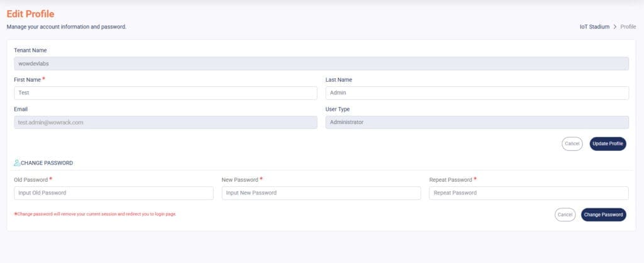Click the CHANGE PASSWORD section title text

click(x=47, y=163)
